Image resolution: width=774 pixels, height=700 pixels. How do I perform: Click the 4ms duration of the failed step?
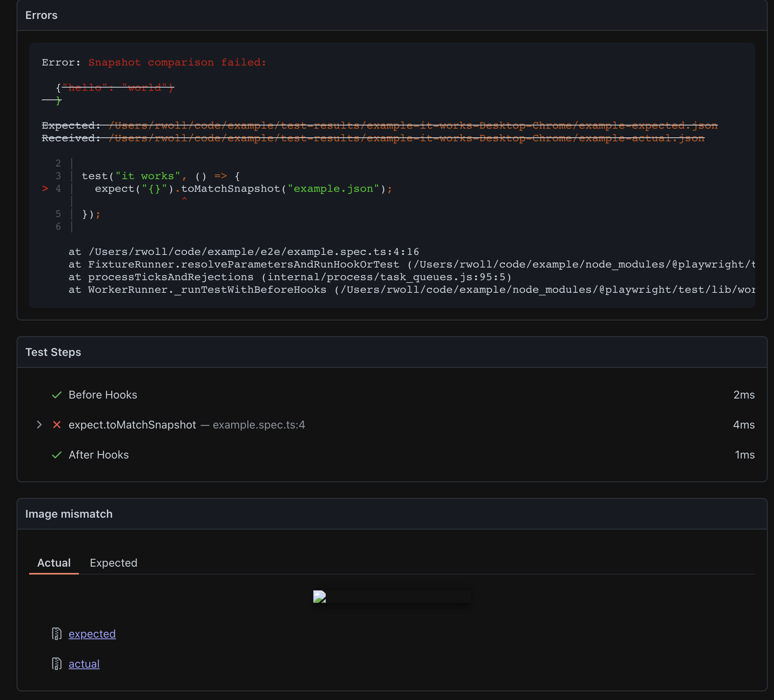(x=744, y=425)
